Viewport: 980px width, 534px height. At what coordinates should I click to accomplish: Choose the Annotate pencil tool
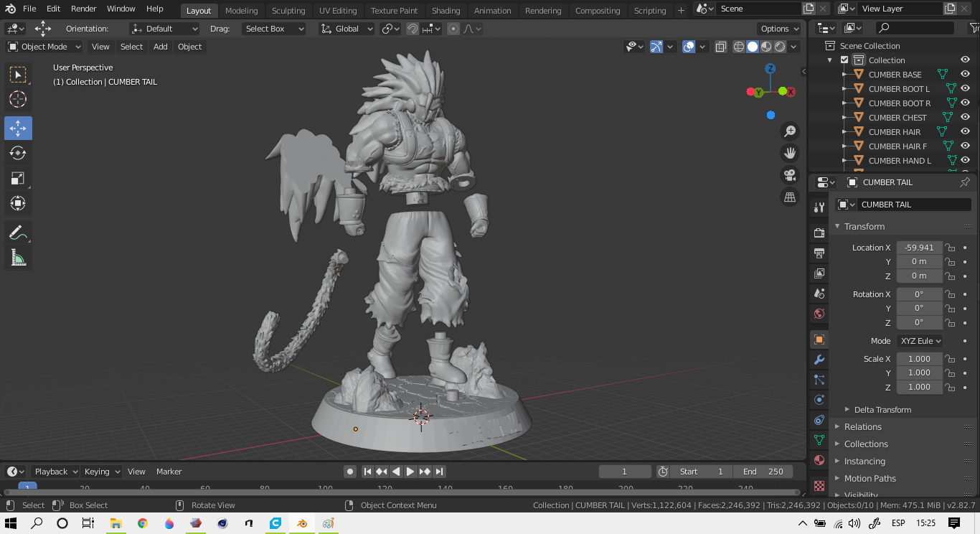18,233
